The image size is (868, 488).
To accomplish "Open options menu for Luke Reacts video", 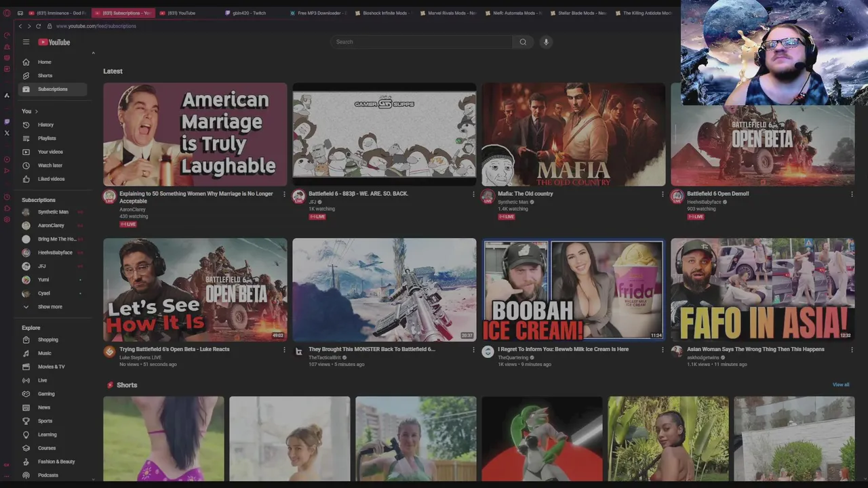I will coord(284,350).
